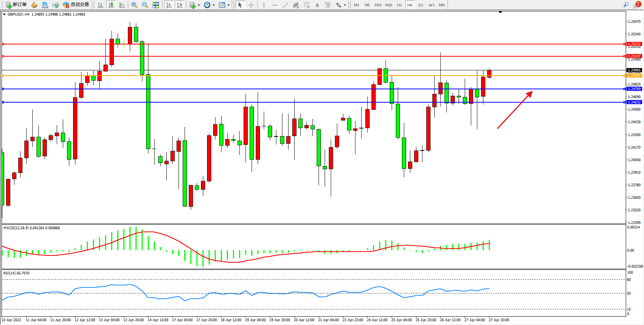
Task: Tile chart windows with grid icon
Action: (156, 5)
